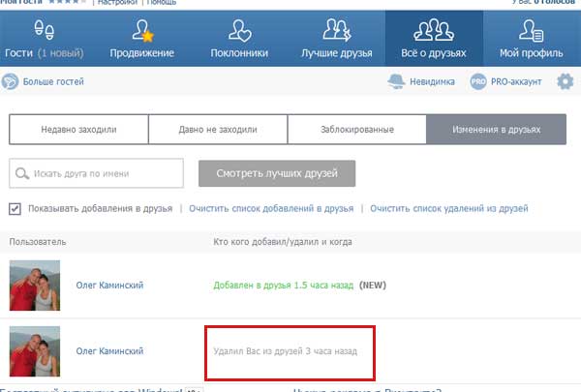
Task: Select Всё о друзьях navigation item
Action: (x=434, y=39)
